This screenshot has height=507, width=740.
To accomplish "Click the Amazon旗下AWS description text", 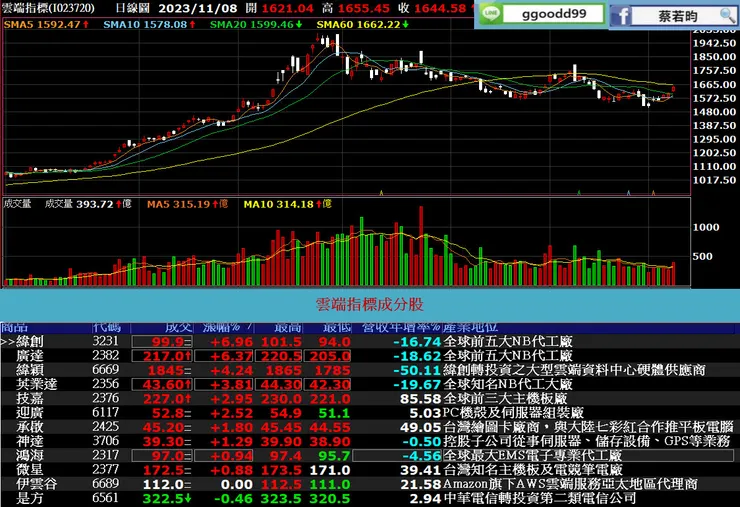I will point(570,485).
